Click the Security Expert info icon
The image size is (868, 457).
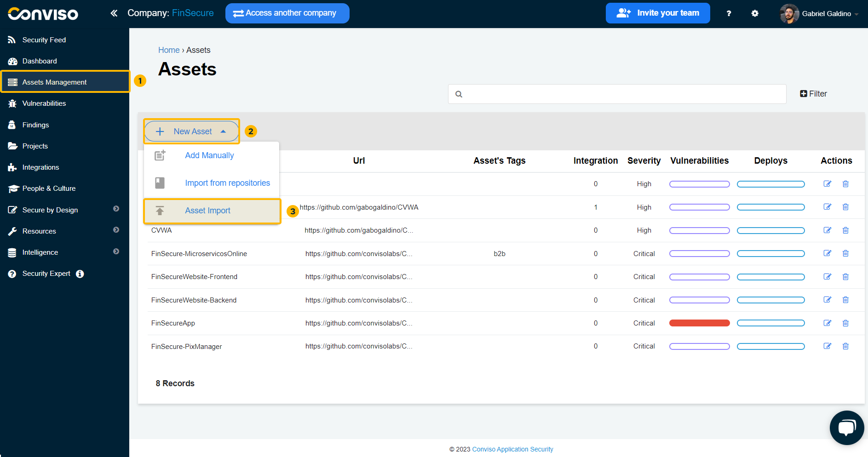(80, 274)
